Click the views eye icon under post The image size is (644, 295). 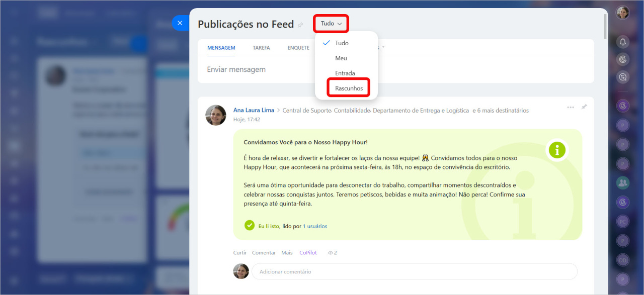pyautogui.click(x=331, y=253)
